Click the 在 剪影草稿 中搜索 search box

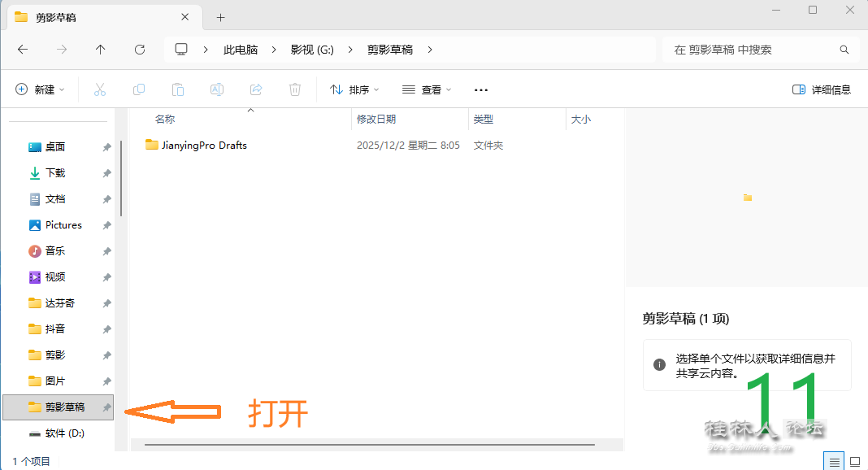[752, 50]
